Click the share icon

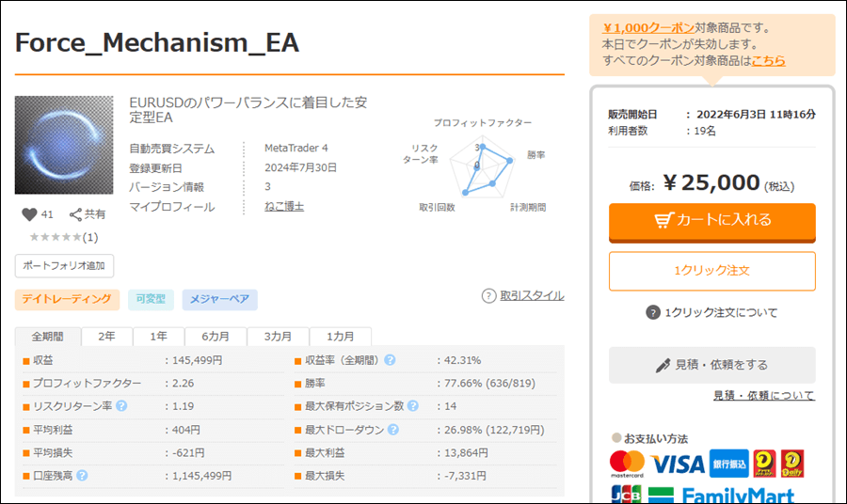point(75,214)
